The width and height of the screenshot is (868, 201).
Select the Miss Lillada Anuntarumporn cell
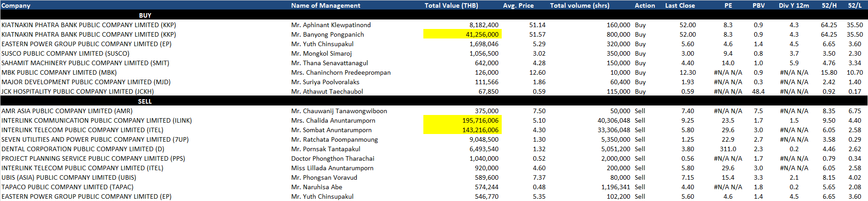point(332,168)
